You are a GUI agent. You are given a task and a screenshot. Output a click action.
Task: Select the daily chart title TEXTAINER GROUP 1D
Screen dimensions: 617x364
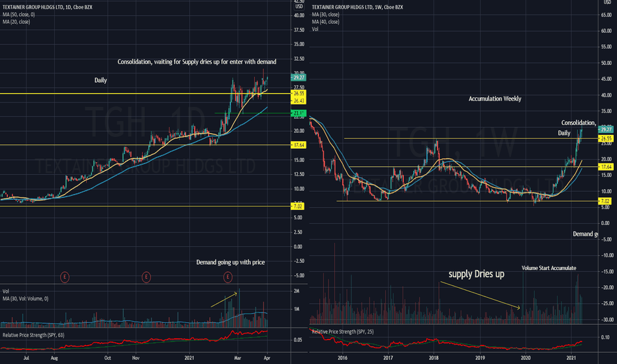[x=47, y=7]
